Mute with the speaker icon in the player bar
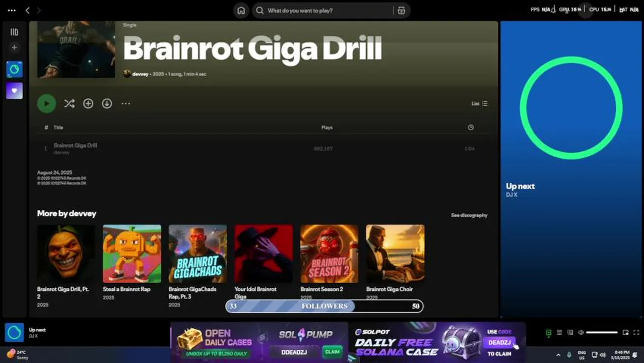 [581, 333]
